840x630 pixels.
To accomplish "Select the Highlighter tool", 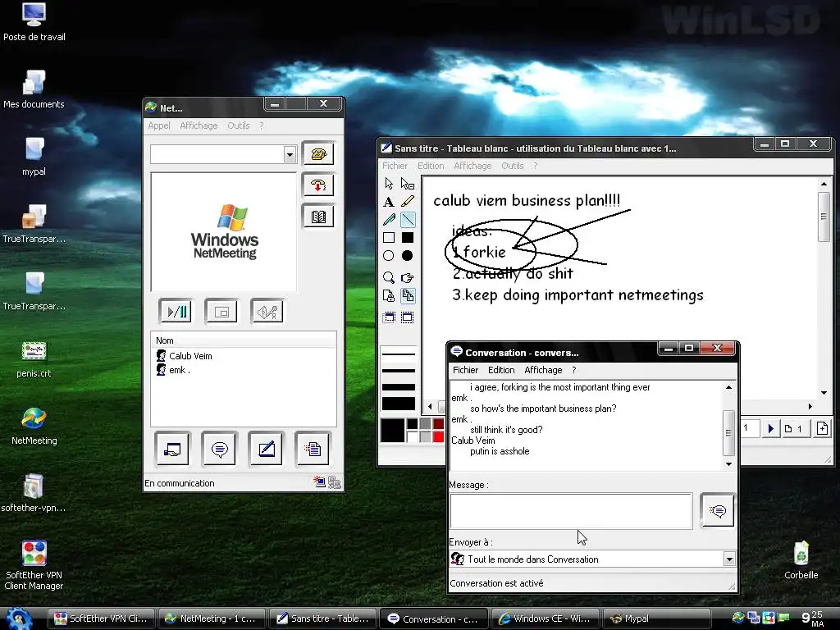I will tap(408, 202).
